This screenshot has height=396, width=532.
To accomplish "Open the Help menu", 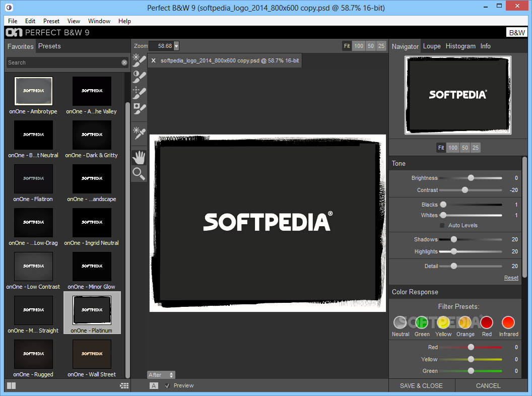I will 124,21.
